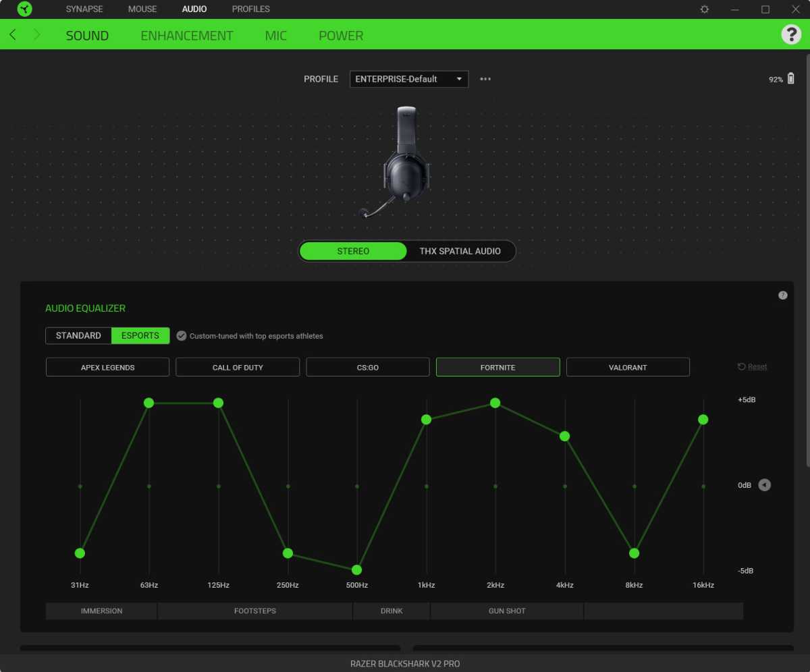Select APEX LEGENDS preset
Viewport: 810px width, 672px height.
click(x=107, y=367)
